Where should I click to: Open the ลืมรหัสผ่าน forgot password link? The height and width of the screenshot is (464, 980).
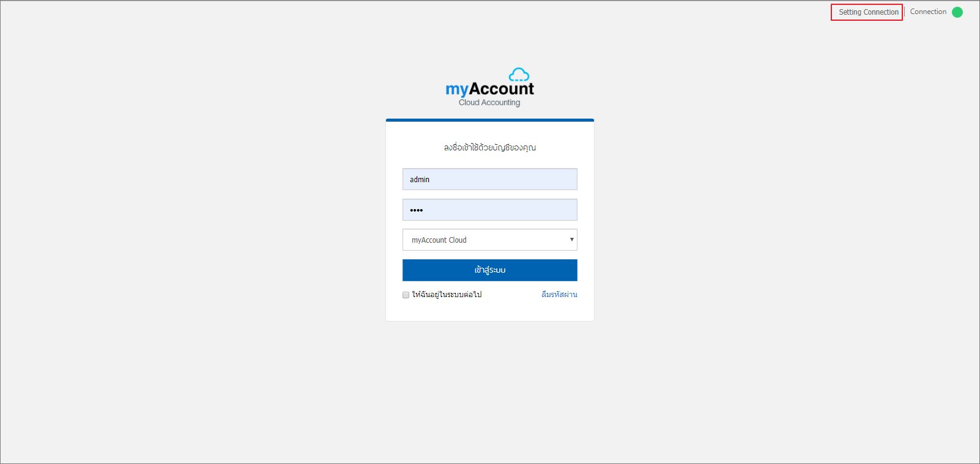tap(559, 295)
